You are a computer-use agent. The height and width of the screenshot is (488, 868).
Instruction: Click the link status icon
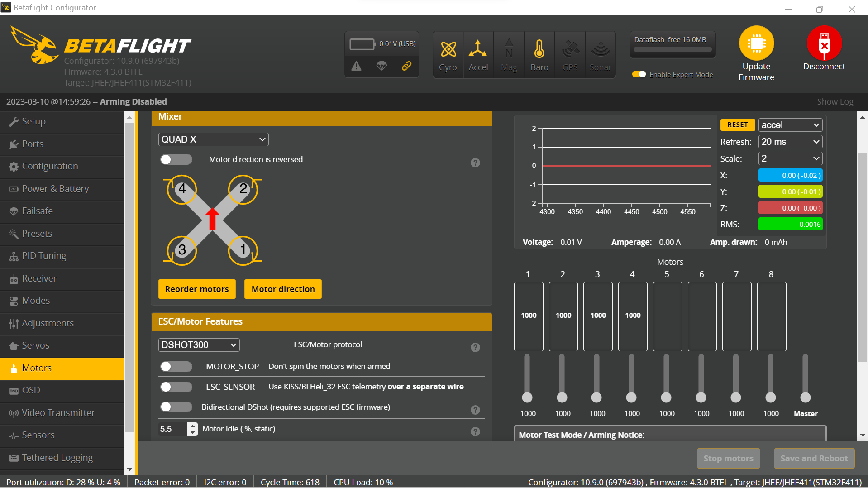tap(406, 66)
